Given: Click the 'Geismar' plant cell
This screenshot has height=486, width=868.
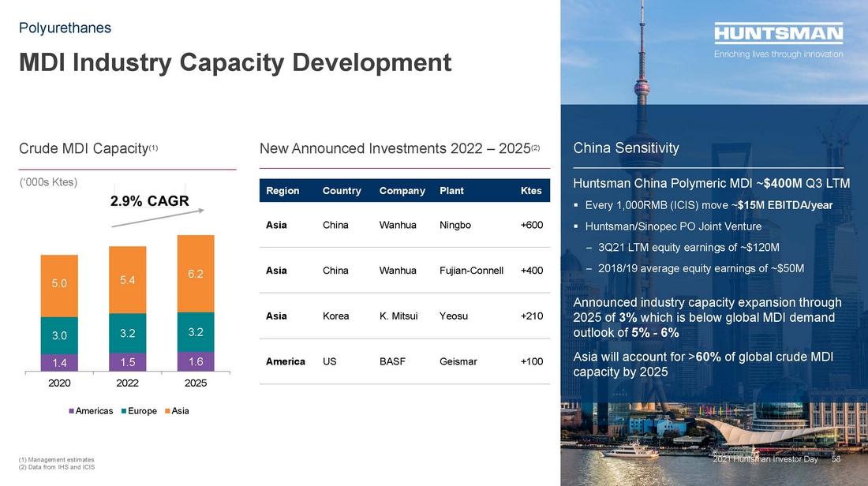Looking at the screenshot, I should click(x=458, y=361).
